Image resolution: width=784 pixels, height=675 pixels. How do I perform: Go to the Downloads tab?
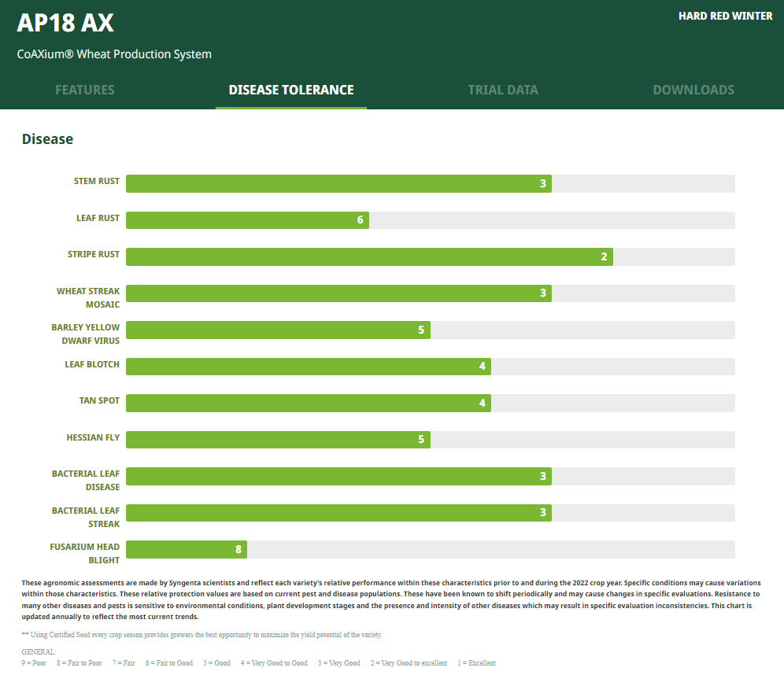click(x=693, y=90)
